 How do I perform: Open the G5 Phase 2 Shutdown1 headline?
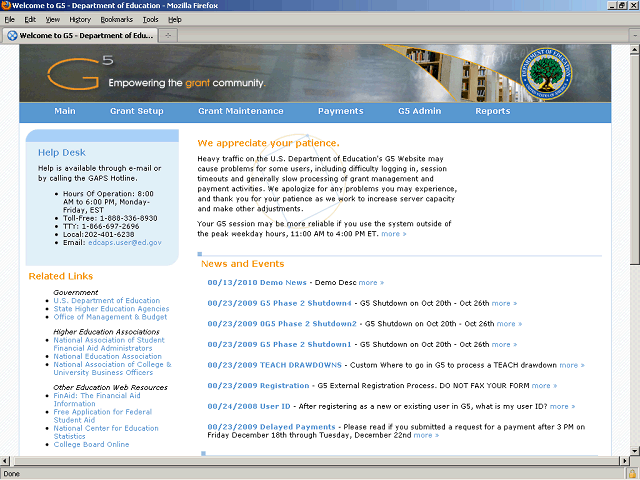279,344
